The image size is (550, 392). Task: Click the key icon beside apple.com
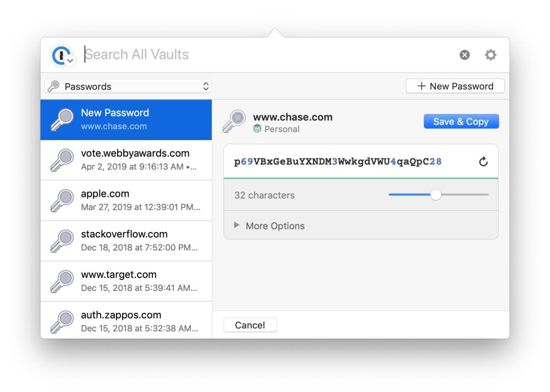(62, 200)
